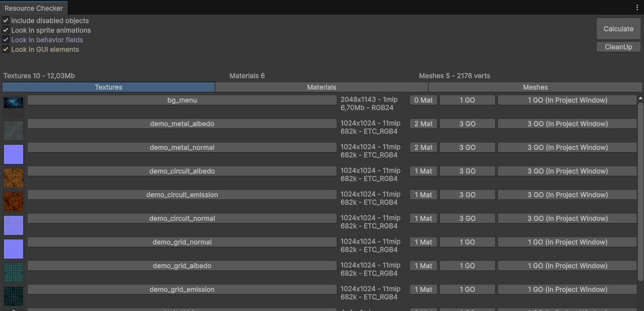The height and width of the screenshot is (311, 644).
Task: Click 0 Mat button for bg_menu
Action: tap(424, 100)
